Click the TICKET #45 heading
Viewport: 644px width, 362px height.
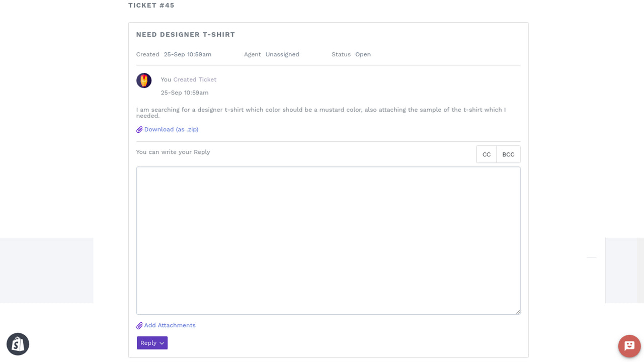point(151,5)
